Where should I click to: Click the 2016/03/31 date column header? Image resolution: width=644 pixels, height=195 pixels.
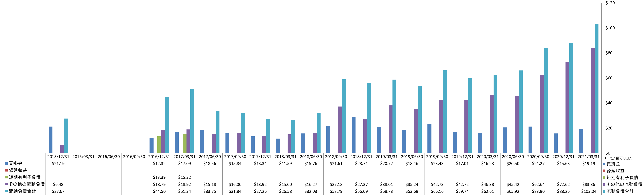click(83, 157)
